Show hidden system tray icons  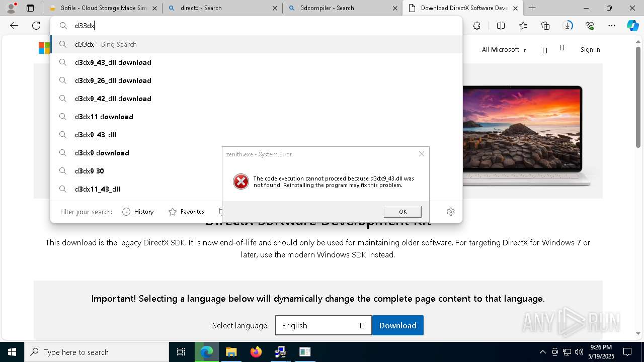[x=542, y=352]
